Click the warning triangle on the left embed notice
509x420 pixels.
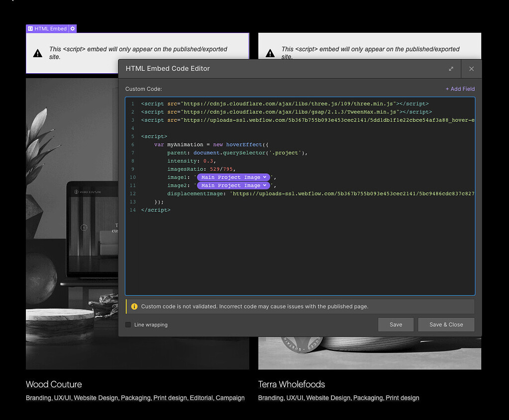(37, 52)
